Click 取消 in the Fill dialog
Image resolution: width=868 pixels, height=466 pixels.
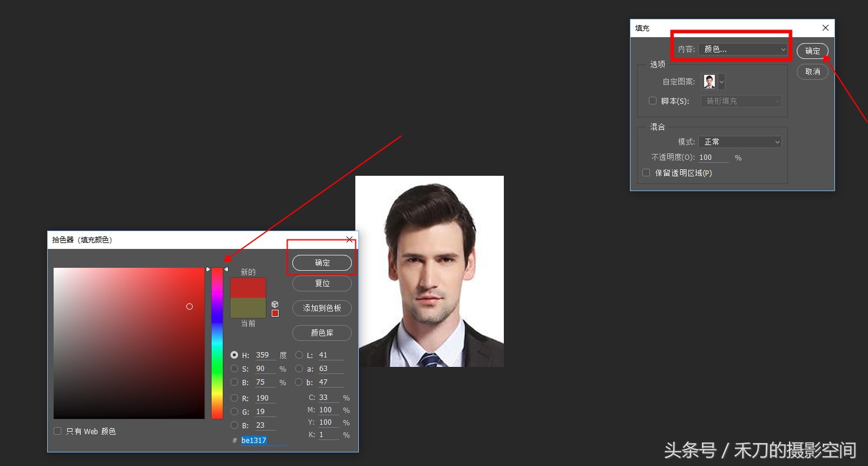pyautogui.click(x=812, y=71)
